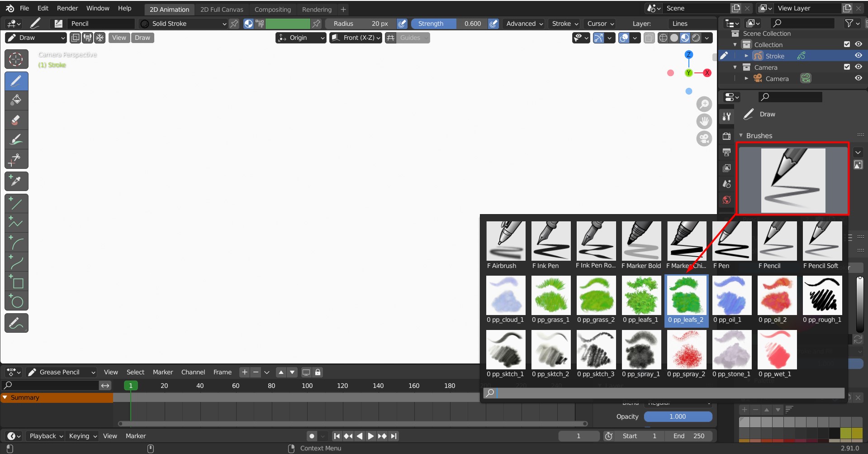Exclude Collection from view layer checkbox
Screen dimensions: 868x454
847,44
